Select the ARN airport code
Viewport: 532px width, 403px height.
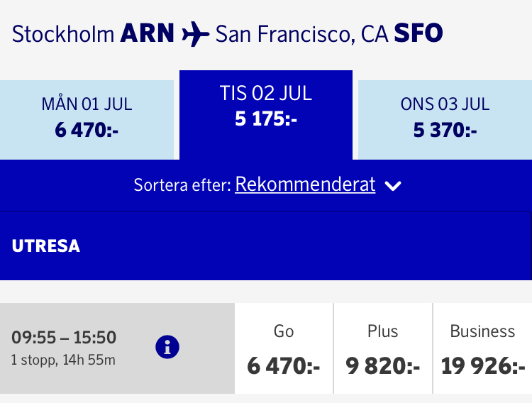147,33
